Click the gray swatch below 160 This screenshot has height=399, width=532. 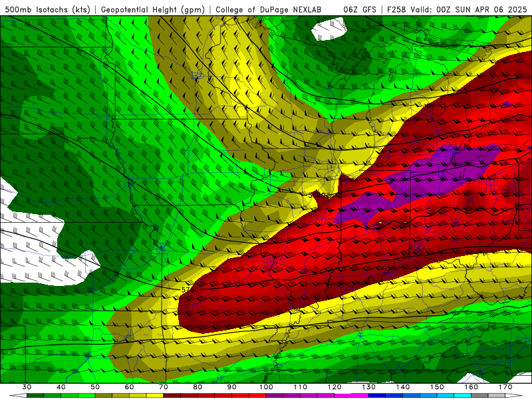[479, 396]
